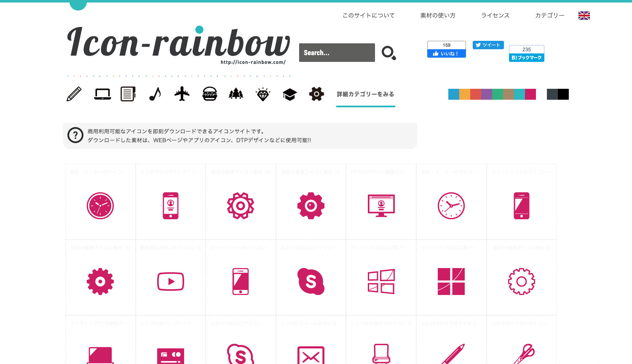This screenshot has width=632, height=364.
Task: Choose the music note category icon
Action: coord(155,94)
